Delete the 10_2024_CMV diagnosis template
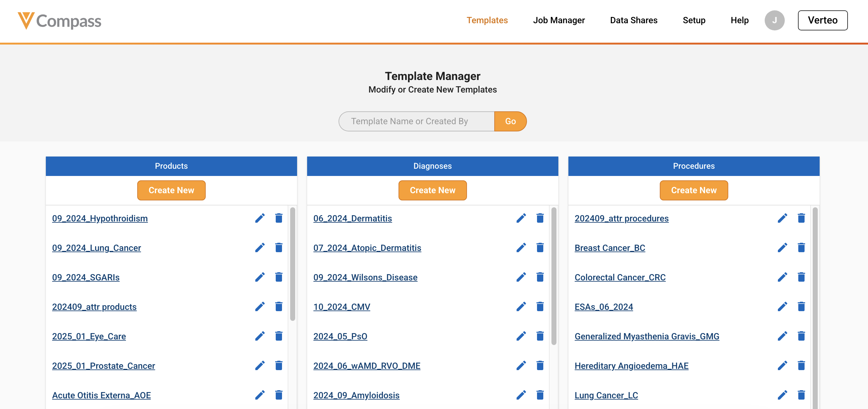This screenshot has width=868, height=409. (540, 306)
